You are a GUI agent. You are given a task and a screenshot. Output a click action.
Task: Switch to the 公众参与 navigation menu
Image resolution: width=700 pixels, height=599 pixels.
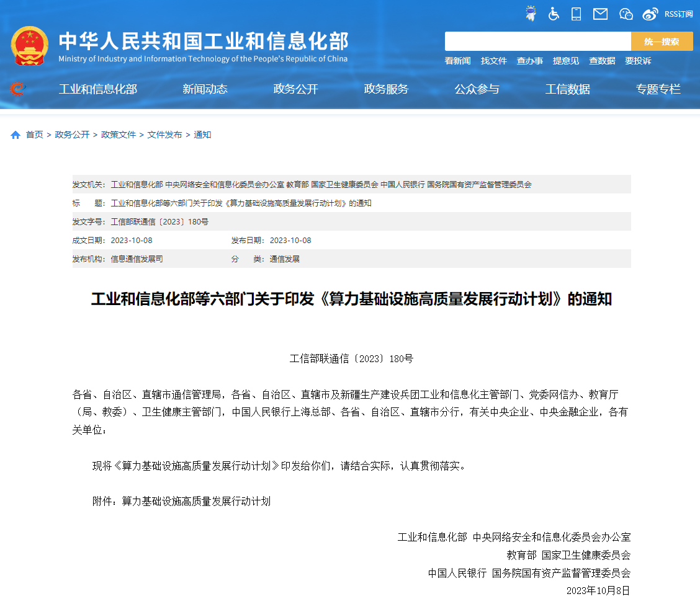(477, 89)
